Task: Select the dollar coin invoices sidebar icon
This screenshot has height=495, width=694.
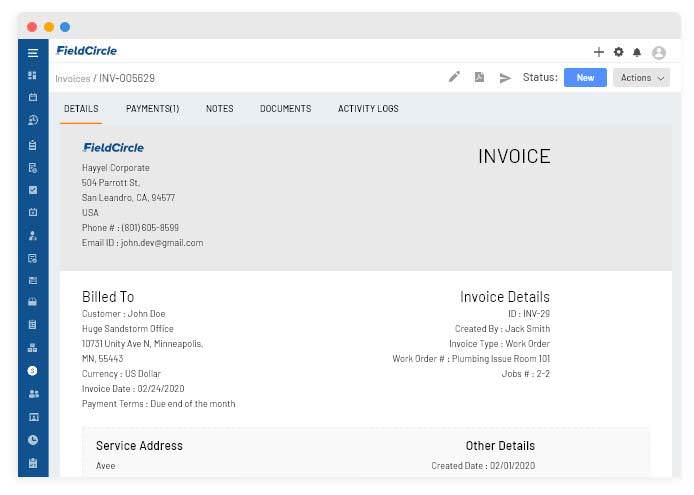Action: pos(32,371)
